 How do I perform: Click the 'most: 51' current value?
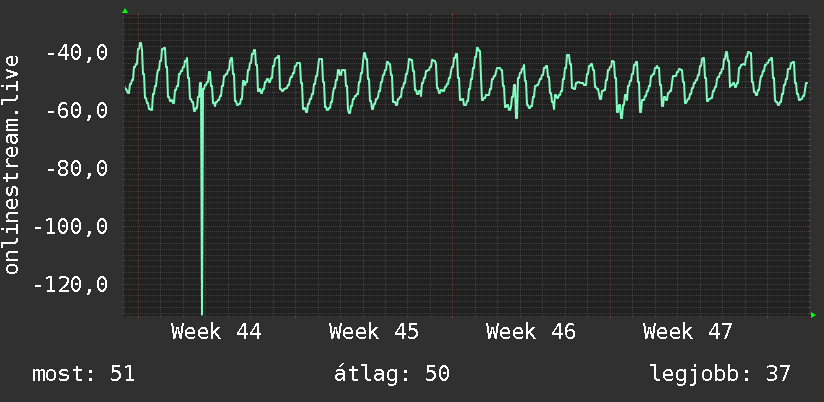pos(84,374)
